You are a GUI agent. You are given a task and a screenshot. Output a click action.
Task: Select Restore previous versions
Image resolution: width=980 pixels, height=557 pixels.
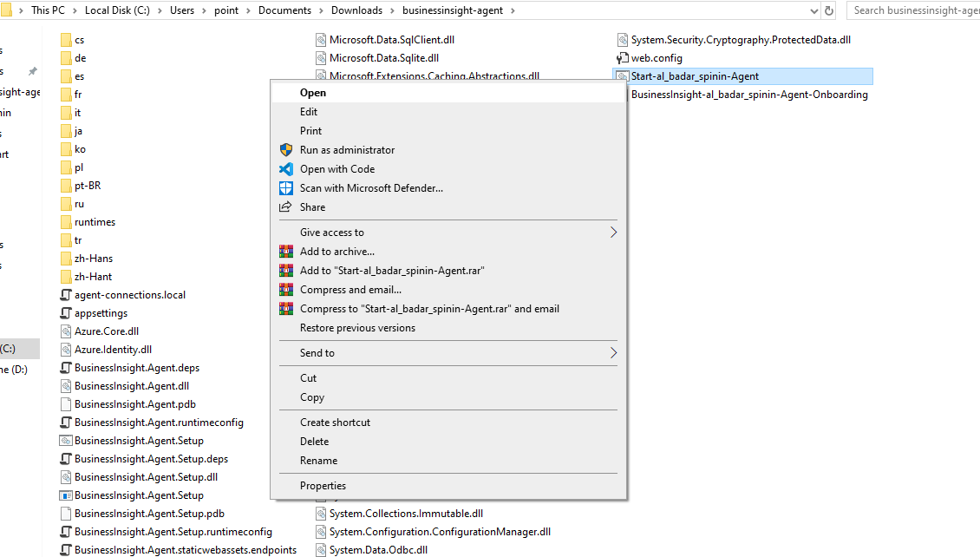[448, 328]
